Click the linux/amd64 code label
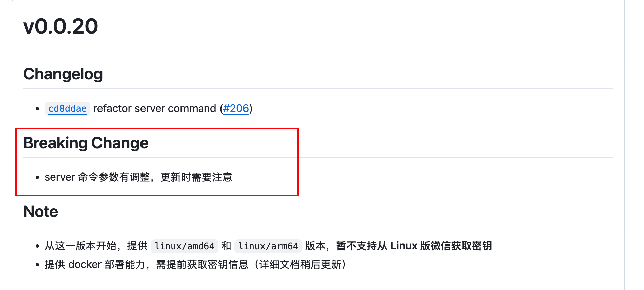The height and width of the screenshot is (290, 644). pos(185,246)
